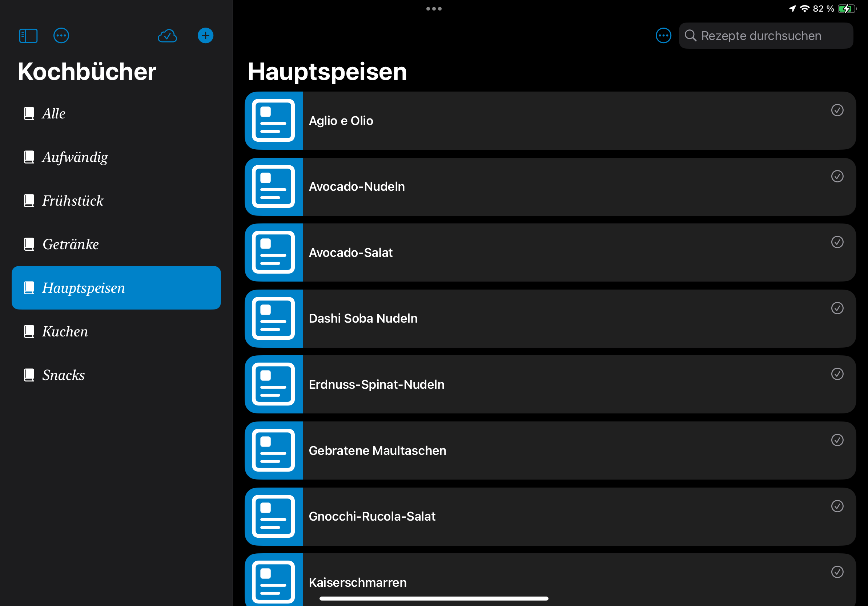
Task: Toggle the sidebar panel icon
Action: 28,36
